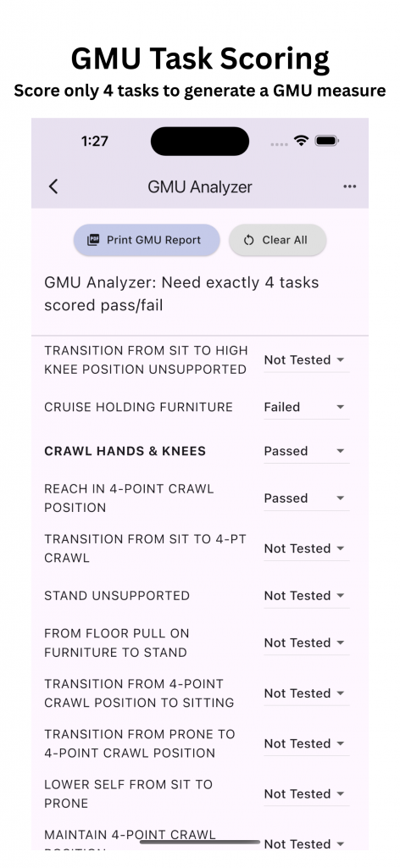Viewport: 400px width, 868px height.
Task: Open the Crawl Hands & Knees Passed dropdown
Action: pyautogui.click(x=306, y=451)
